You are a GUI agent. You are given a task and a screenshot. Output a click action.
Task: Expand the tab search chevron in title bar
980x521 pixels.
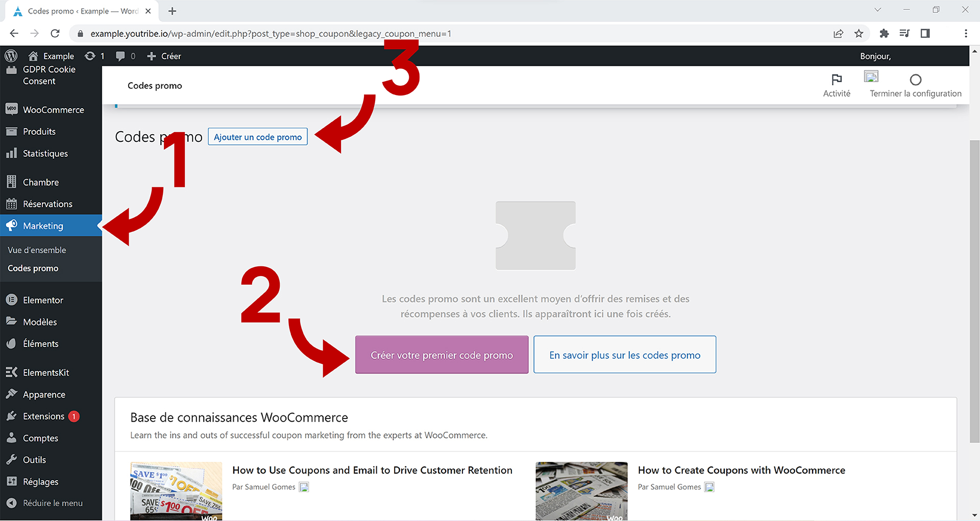point(877,10)
